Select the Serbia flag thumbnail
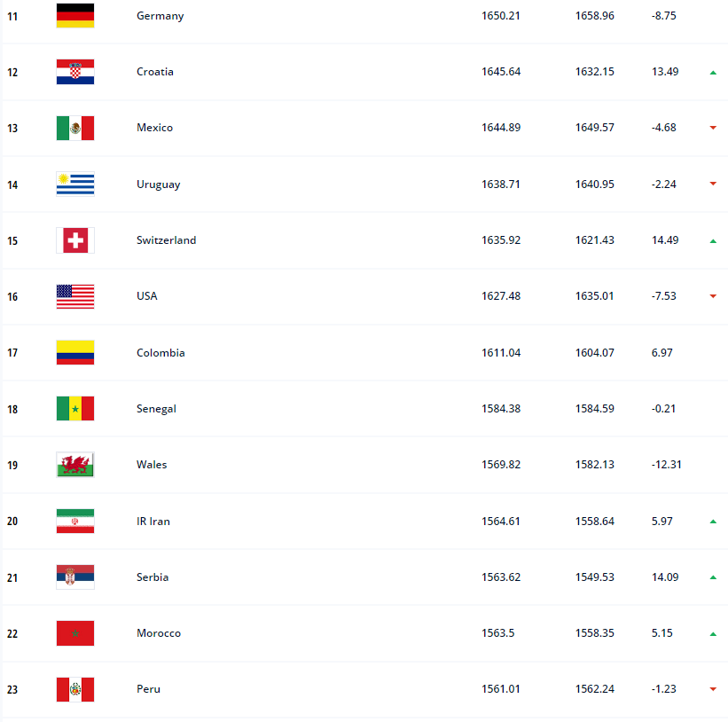Viewport: 728px width, 722px height. pyautogui.click(x=75, y=577)
